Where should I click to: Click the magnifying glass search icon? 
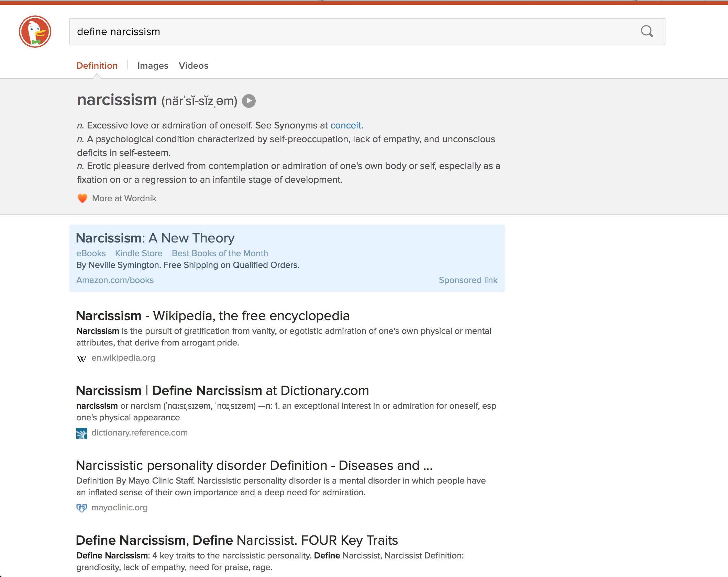(x=647, y=31)
